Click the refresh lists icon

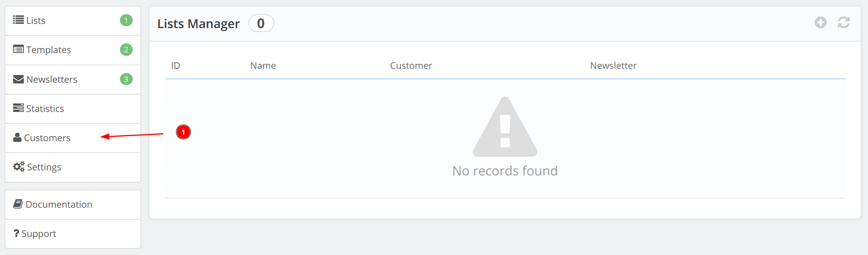click(x=843, y=23)
